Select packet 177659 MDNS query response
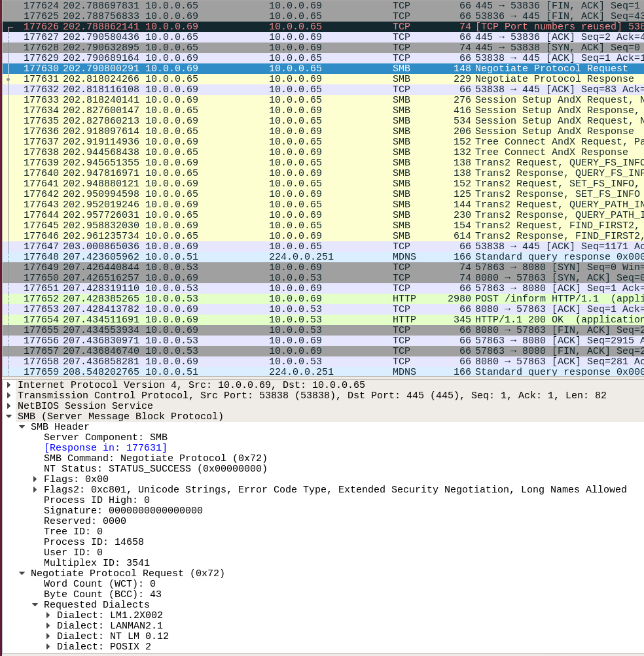 (323, 371)
